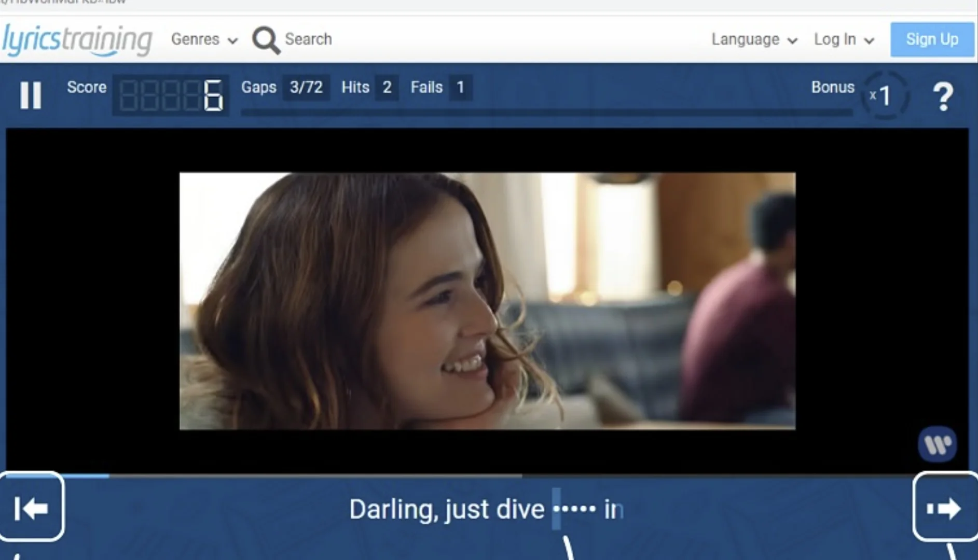Click the lyricstraining logo

click(x=77, y=39)
